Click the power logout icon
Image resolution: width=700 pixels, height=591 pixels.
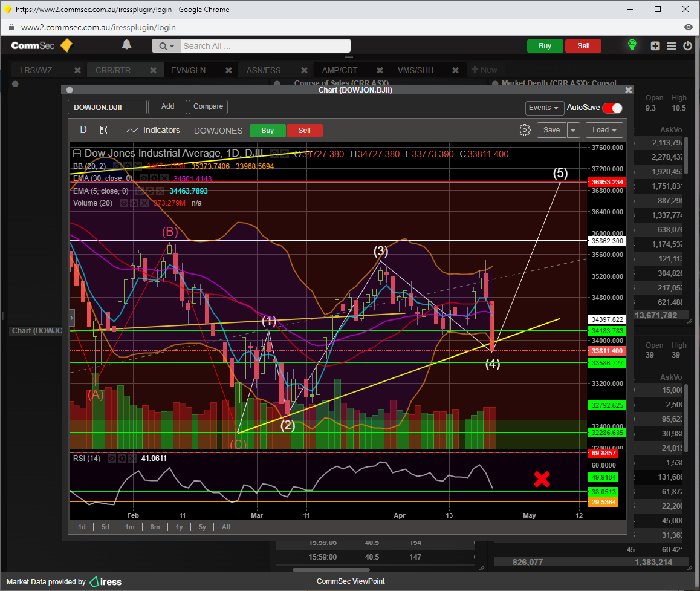[687, 46]
